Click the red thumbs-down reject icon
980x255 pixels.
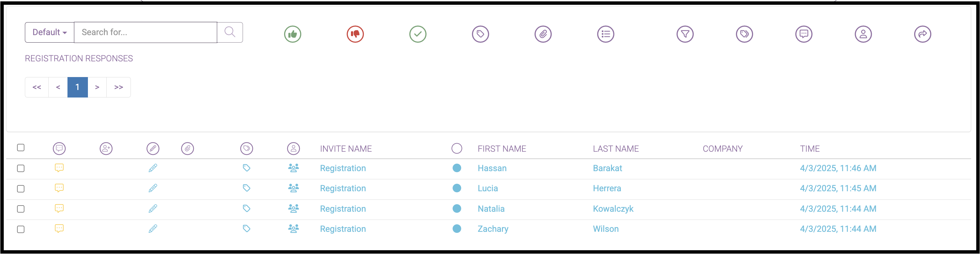tap(355, 34)
